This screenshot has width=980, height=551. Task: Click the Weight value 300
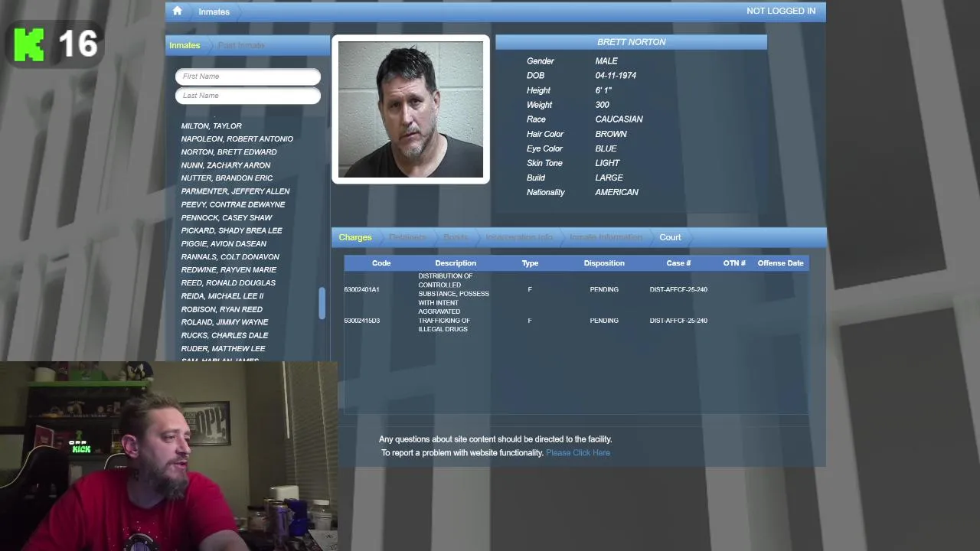[x=602, y=105]
